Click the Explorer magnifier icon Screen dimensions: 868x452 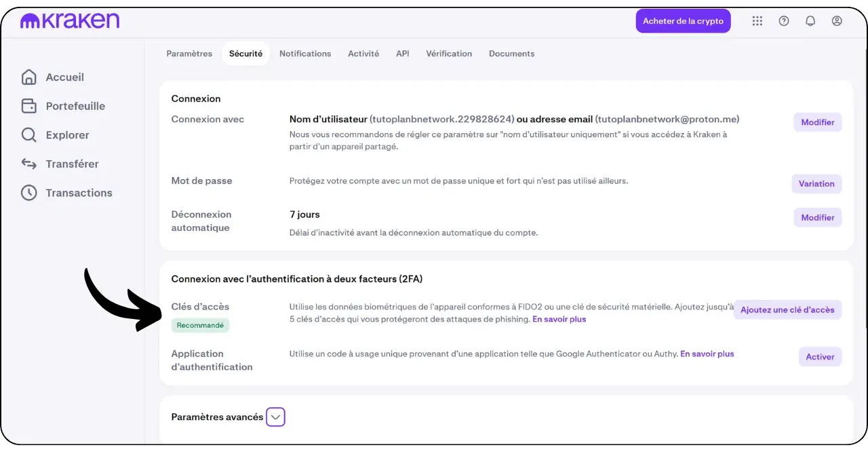click(x=29, y=135)
